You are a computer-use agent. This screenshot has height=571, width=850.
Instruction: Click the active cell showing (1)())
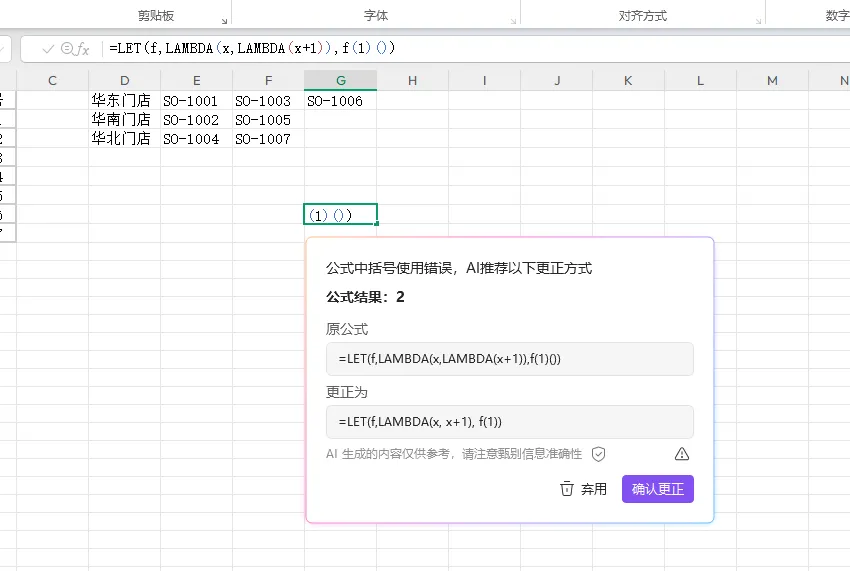[340, 214]
